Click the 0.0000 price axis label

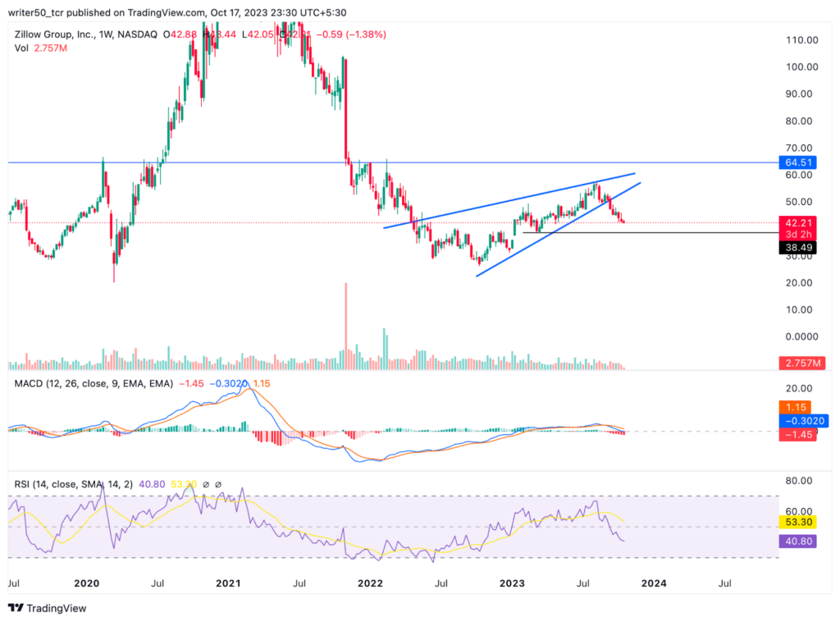[x=802, y=336]
